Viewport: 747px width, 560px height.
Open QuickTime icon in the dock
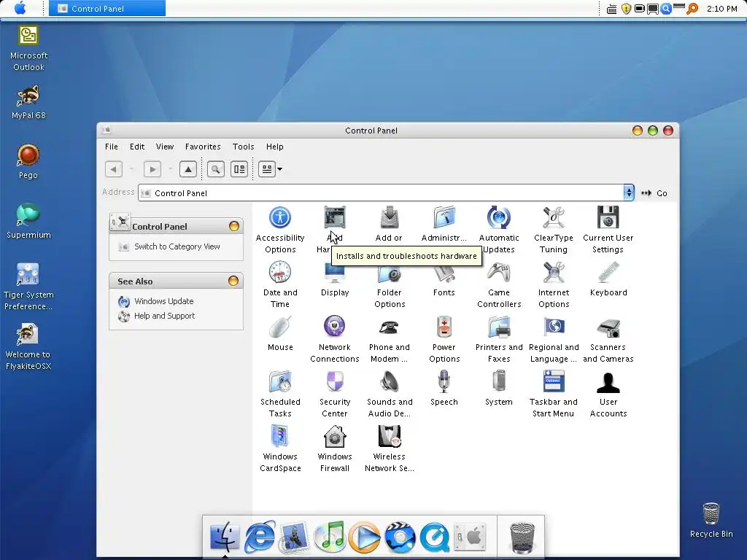(435, 537)
